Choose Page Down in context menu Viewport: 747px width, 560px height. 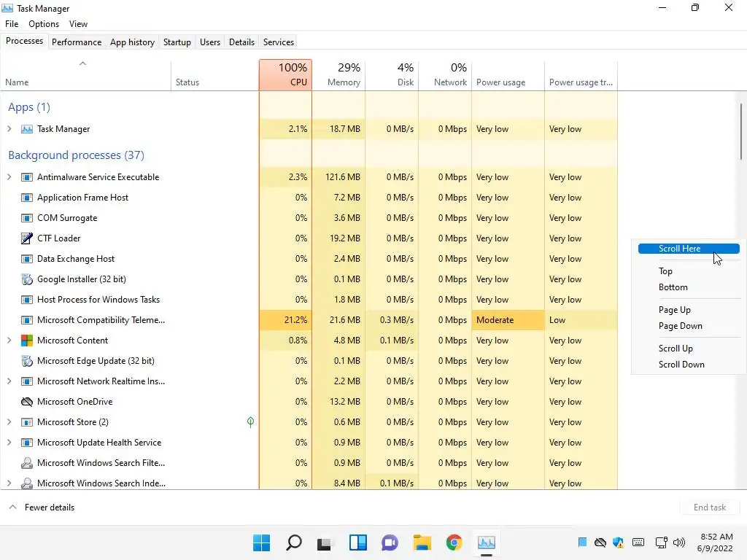681,326
